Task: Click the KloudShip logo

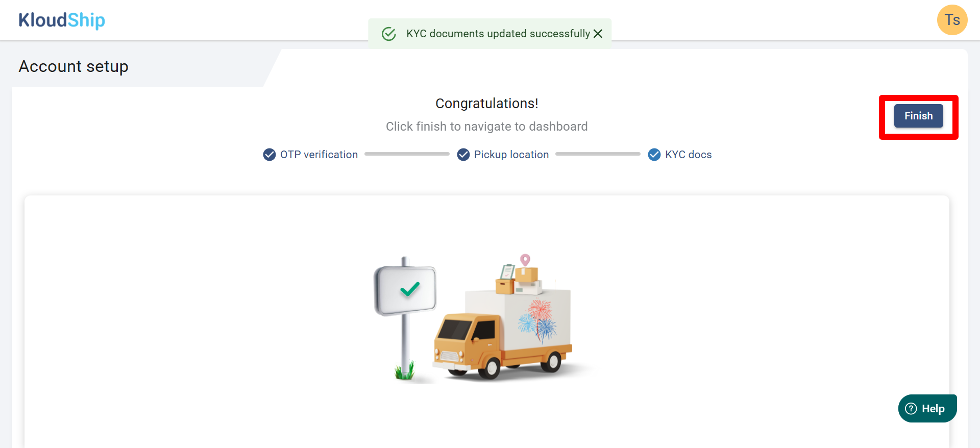Action: [x=62, y=20]
